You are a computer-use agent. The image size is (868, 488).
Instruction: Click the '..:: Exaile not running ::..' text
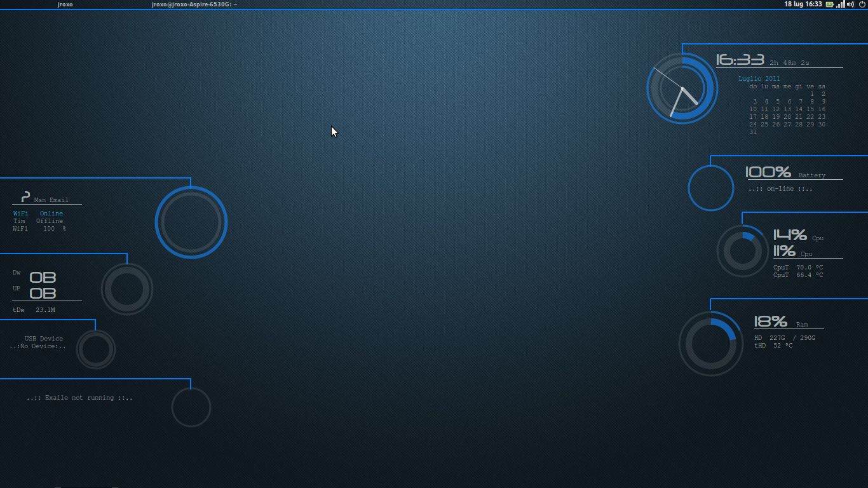pyautogui.click(x=79, y=398)
